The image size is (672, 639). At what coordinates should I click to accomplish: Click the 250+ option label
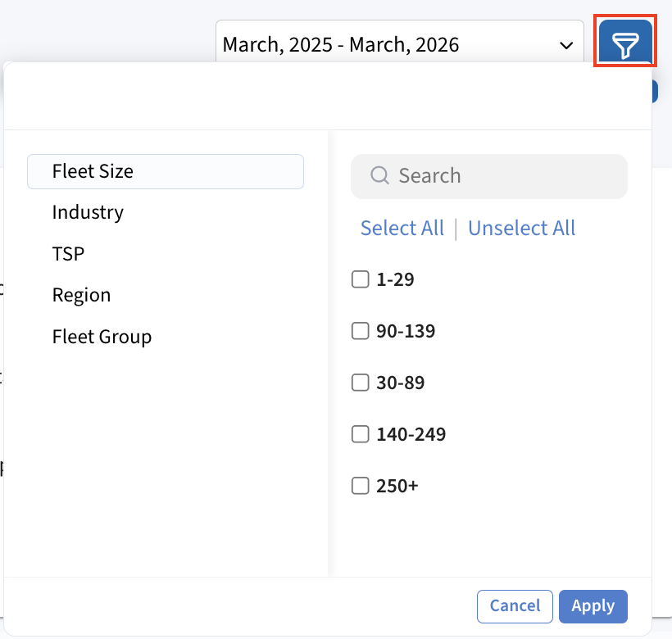(397, 486)
